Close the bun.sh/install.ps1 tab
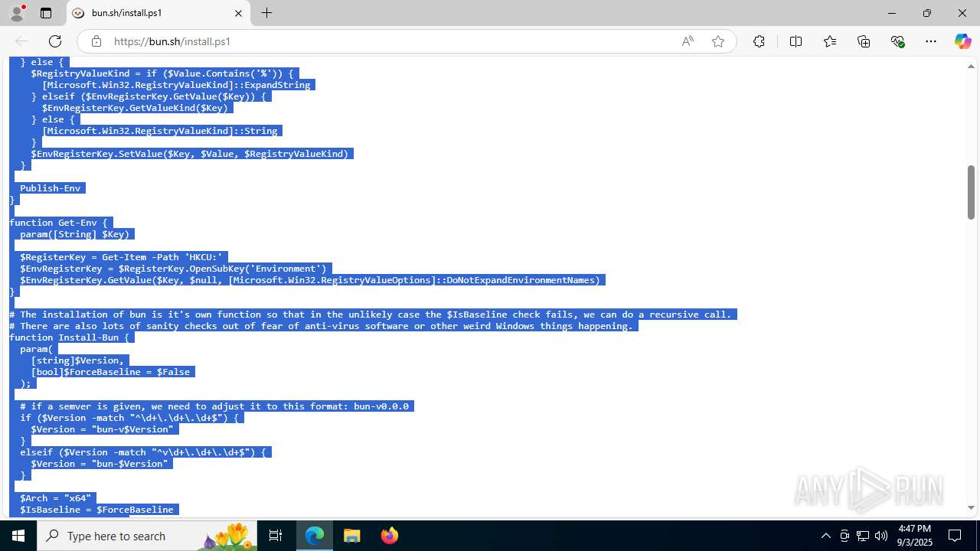 pyautogui.click(x=238, y=13)
